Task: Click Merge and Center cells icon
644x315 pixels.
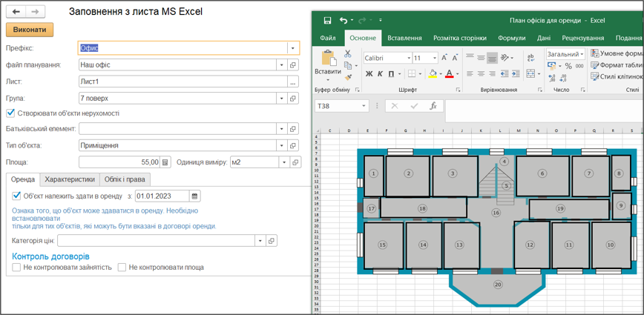Action: 530,74
